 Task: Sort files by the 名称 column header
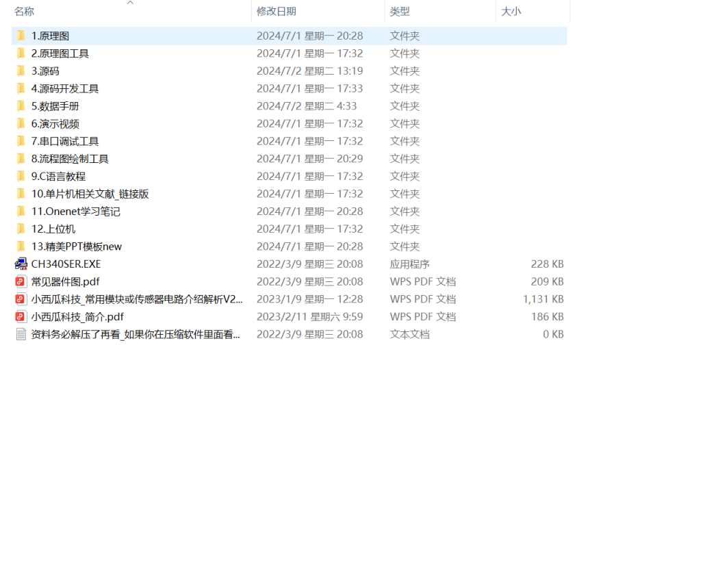(25, 12)
